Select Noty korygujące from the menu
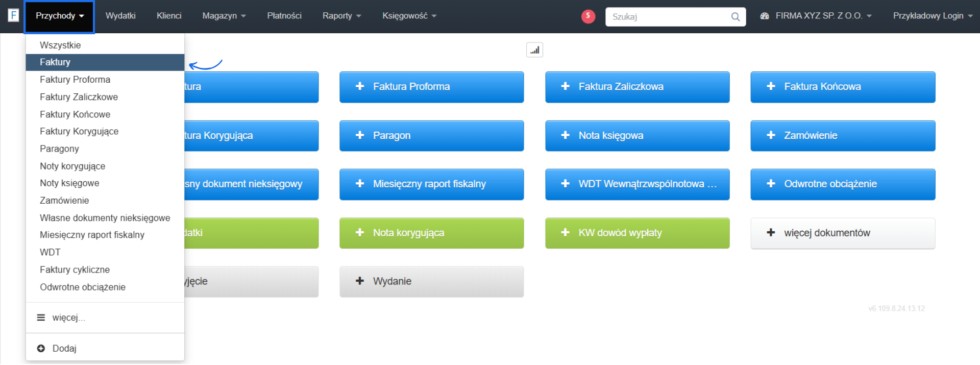Image resolution: width=980 pixels, height=365 pixels. coord(105,166)
